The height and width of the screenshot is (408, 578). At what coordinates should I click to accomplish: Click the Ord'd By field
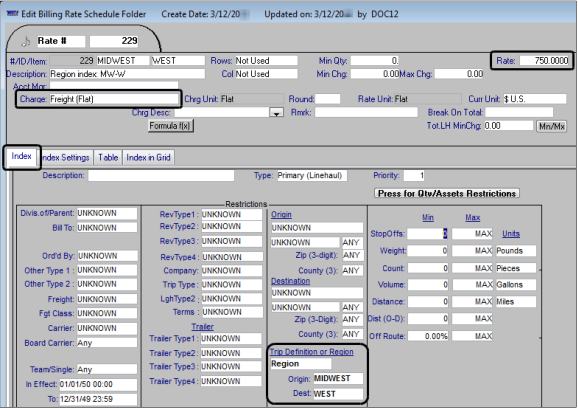pyautogui.click(x=107, y=256)
